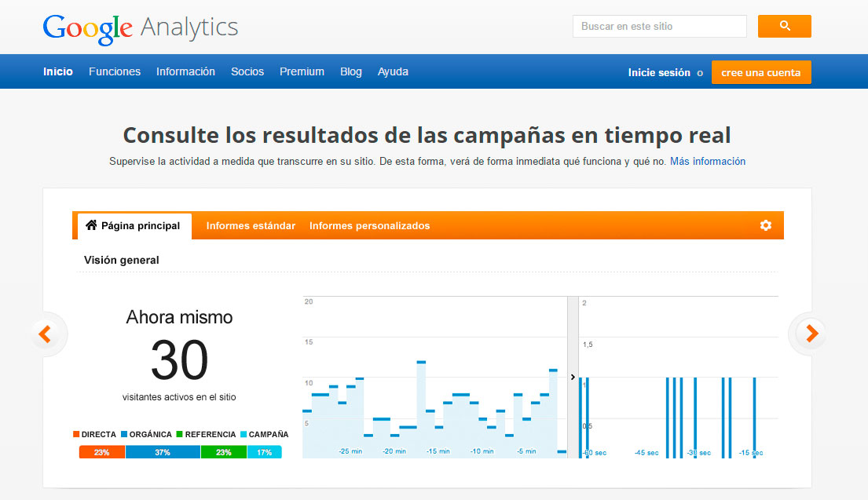Go to the Socios page

tap(247, 71)
